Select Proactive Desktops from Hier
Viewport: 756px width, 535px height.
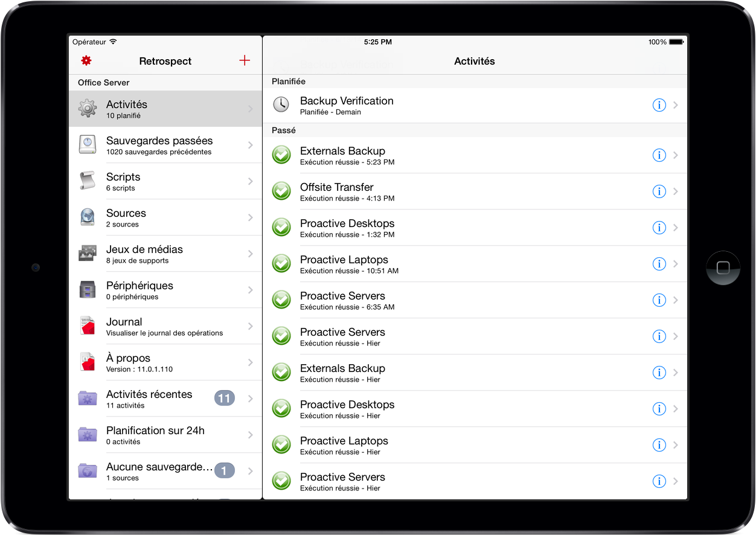coord(475,409)
